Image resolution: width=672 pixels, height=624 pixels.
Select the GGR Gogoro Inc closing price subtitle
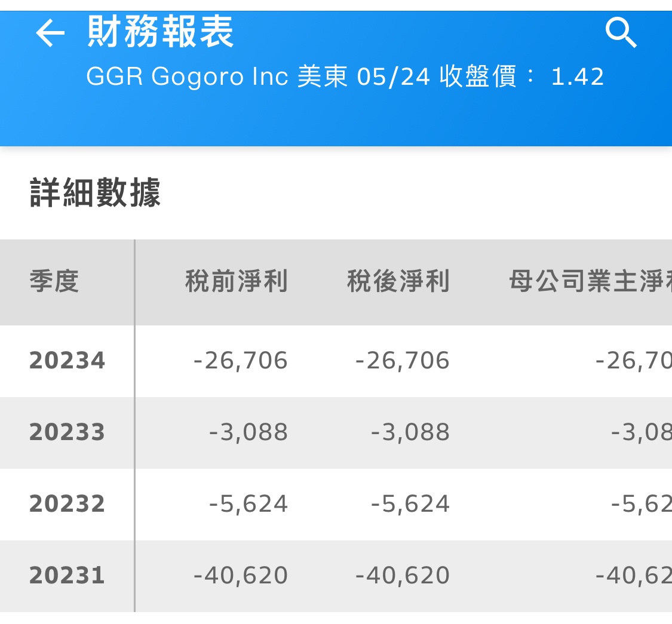(x=345, y=77)
